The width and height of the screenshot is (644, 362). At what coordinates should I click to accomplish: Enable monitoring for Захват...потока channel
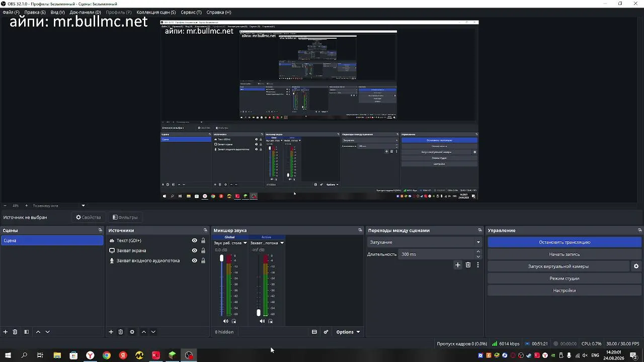point(271,321)
